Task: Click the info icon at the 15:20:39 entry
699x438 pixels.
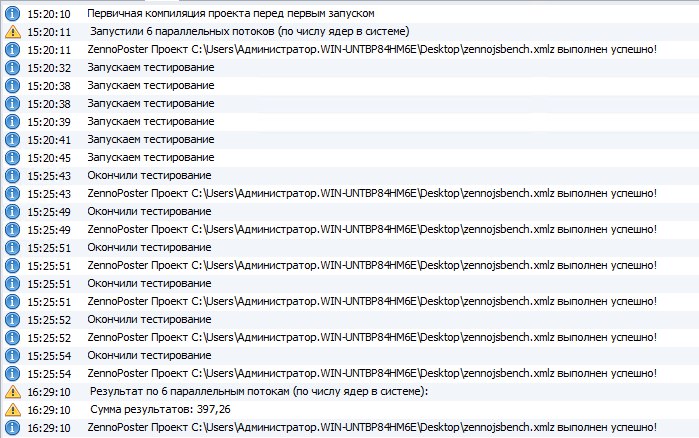Action: [12, 122]
